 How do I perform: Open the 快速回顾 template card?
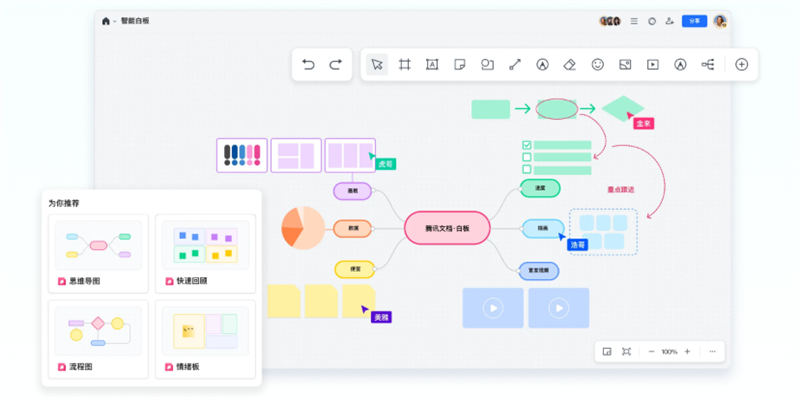[x=205, y=254]
